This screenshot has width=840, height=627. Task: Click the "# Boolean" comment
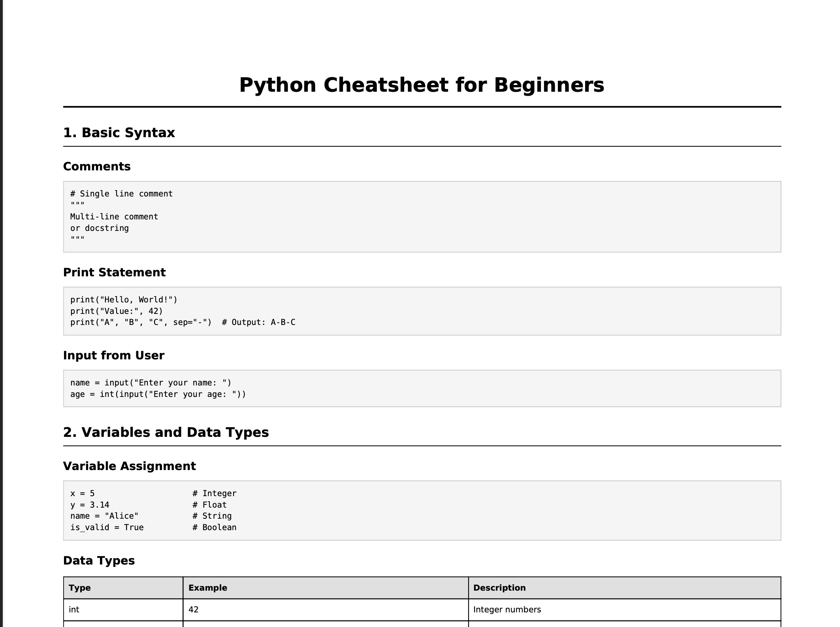(215, 527)
